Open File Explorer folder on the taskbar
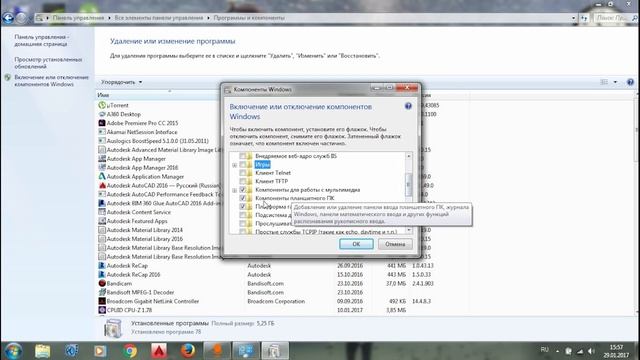Image resolution: width=640 pixels, height=360 pixels. [x=42, y=351]
